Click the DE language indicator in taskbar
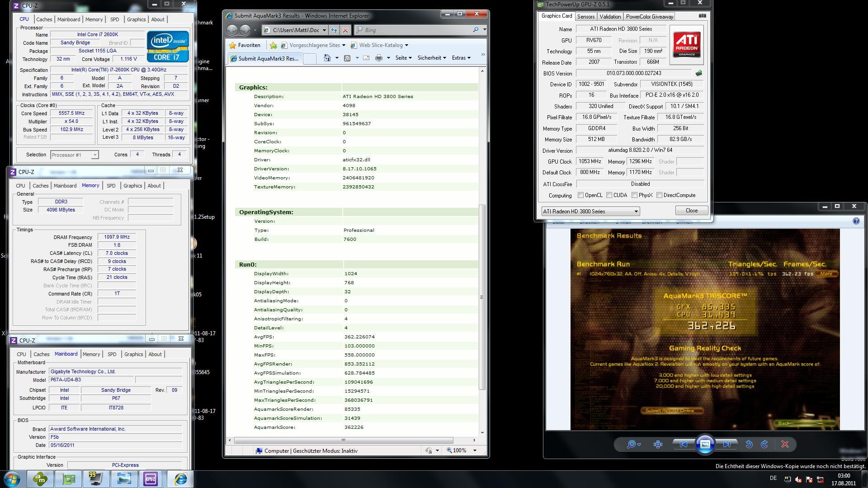The width and height of the screenshot is (868, 488). pos(773,479)
